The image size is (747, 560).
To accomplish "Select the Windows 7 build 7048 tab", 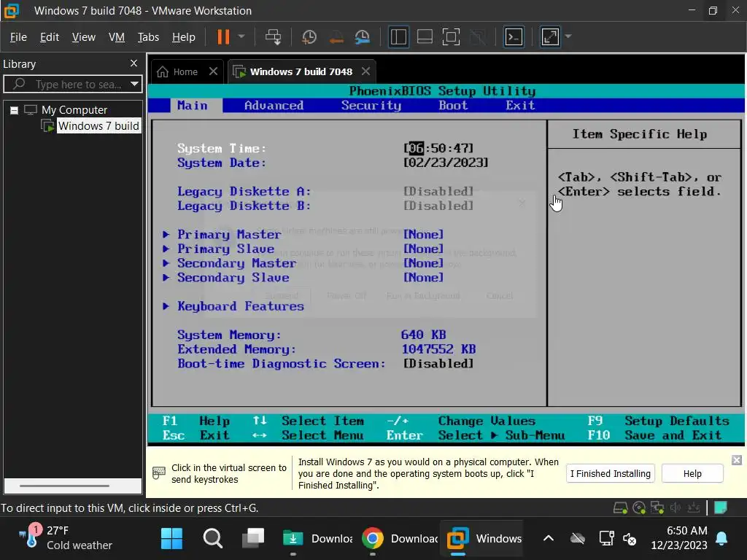I will pos(301,72).
